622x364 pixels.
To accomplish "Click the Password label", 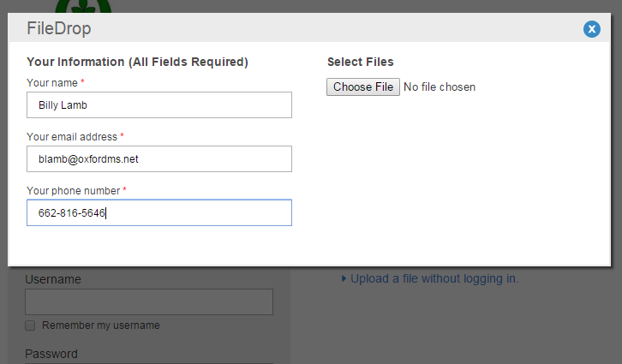I will (51, 354).
